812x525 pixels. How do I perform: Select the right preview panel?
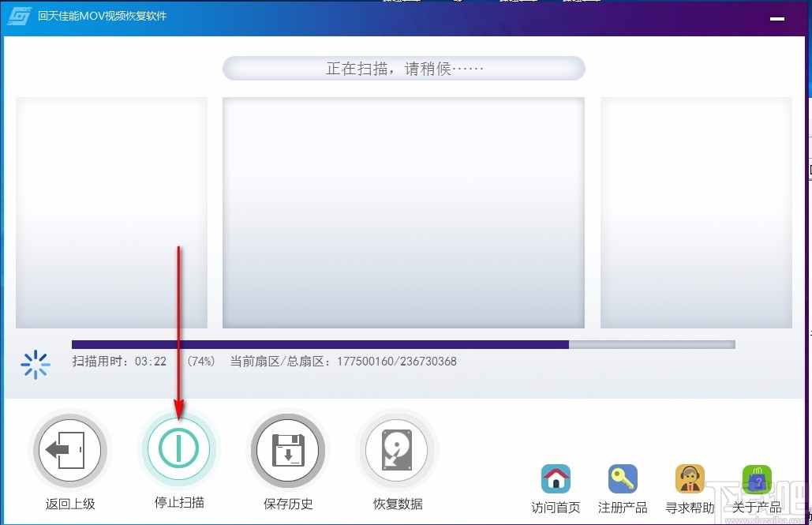pos(697,212)
